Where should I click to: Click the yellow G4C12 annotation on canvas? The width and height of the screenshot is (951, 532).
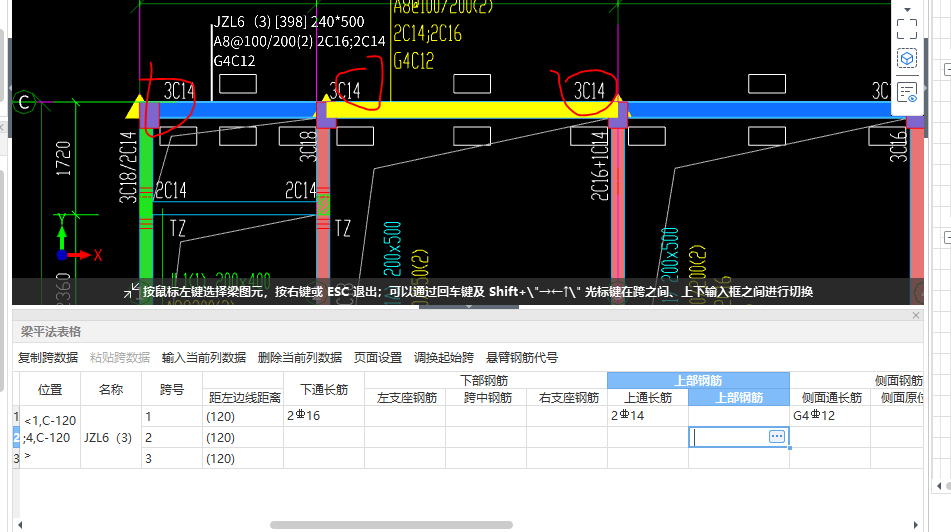pos(414,61)
